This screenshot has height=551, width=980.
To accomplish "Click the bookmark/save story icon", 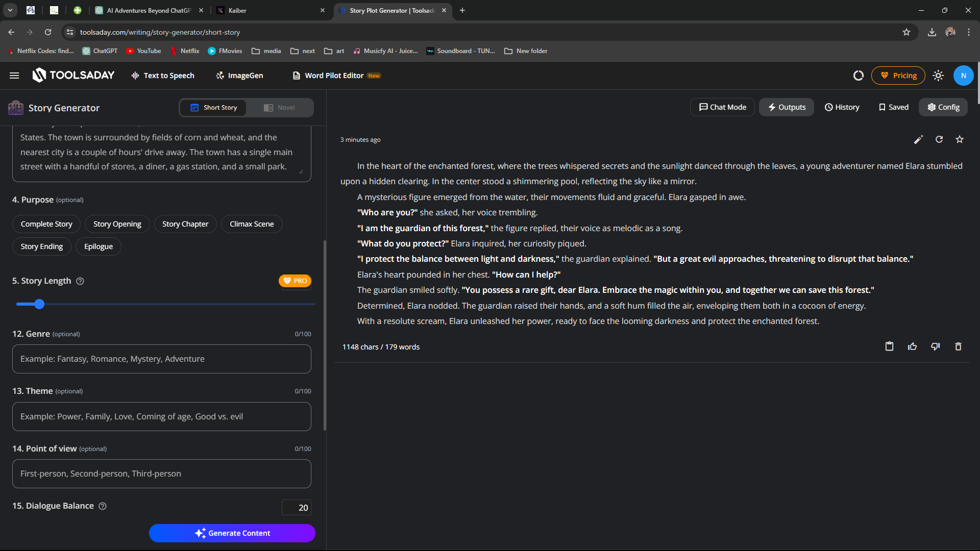I will click(961, 139).
